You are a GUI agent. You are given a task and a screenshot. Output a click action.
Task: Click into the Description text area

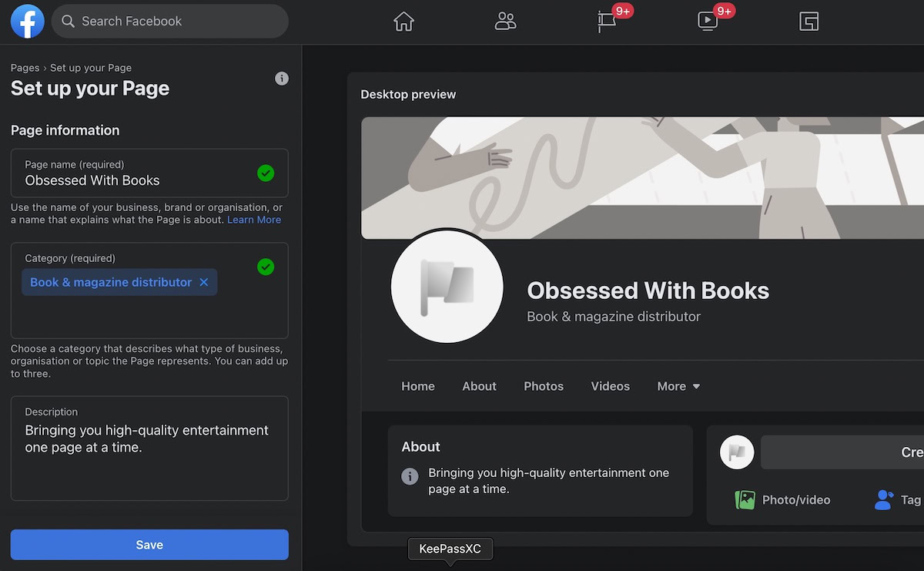pos(149,448)
